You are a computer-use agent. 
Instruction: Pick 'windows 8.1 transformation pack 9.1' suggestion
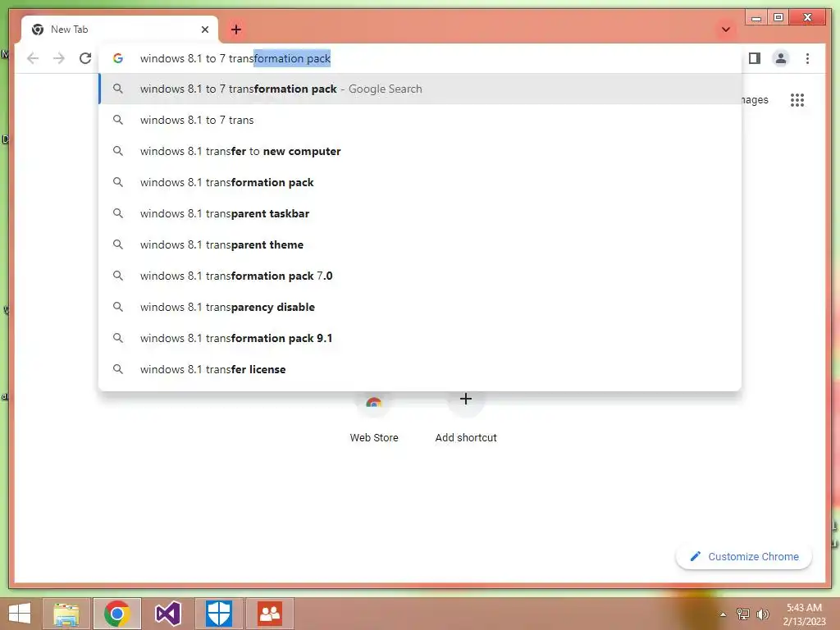click(x=420, y=338)
